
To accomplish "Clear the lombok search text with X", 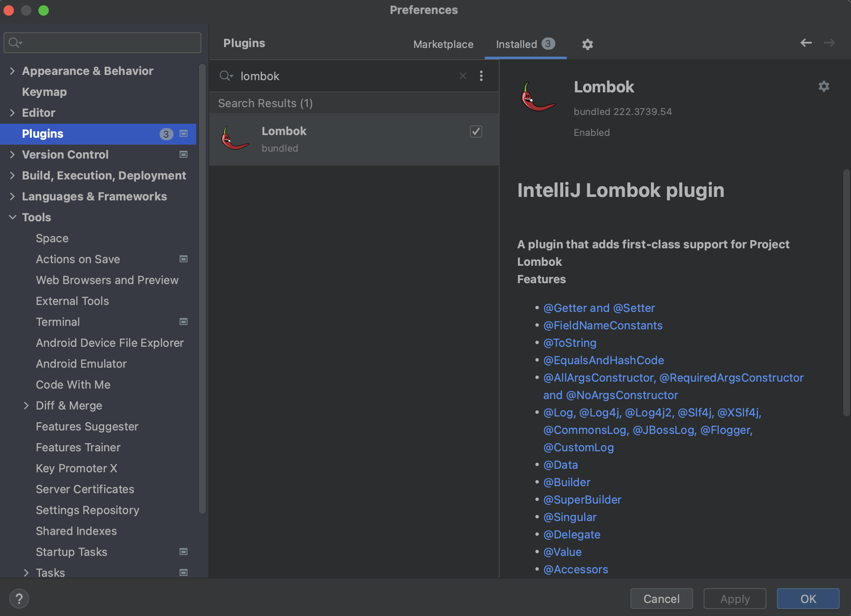I will point(463,76).
